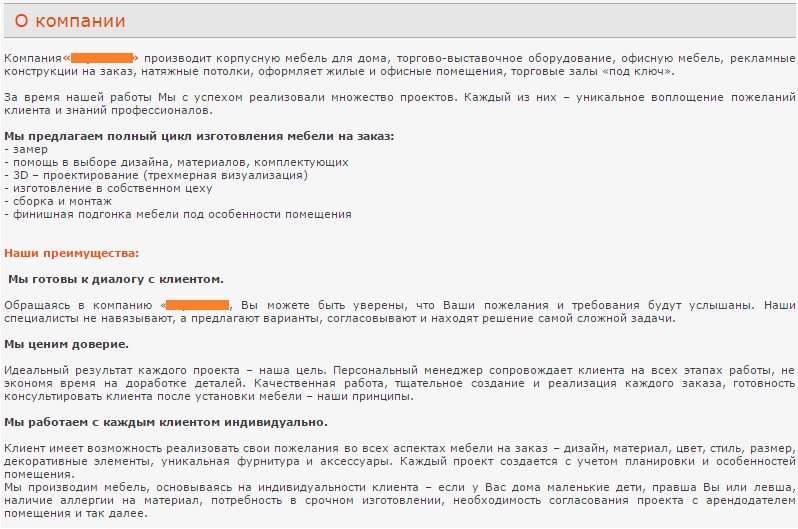Click the phrase 'торговые залы «под ключ»'
798x529 pixels.
(x=591, y=71)
